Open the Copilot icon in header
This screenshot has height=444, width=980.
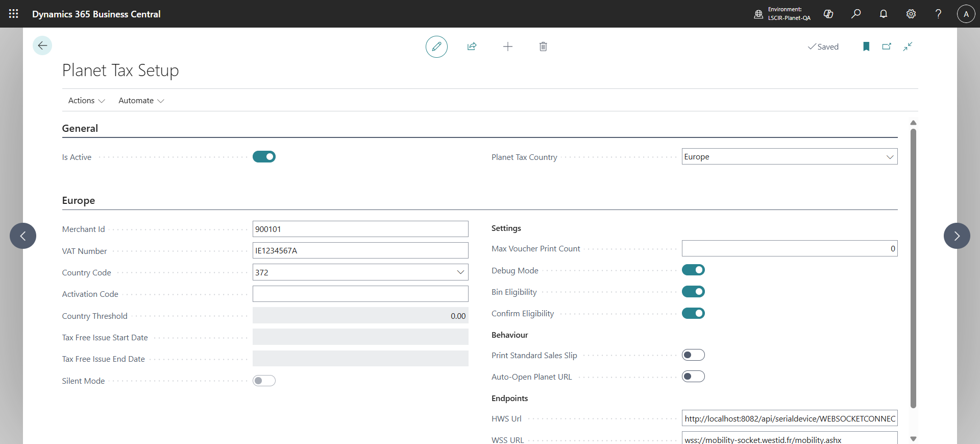(828, 14)
